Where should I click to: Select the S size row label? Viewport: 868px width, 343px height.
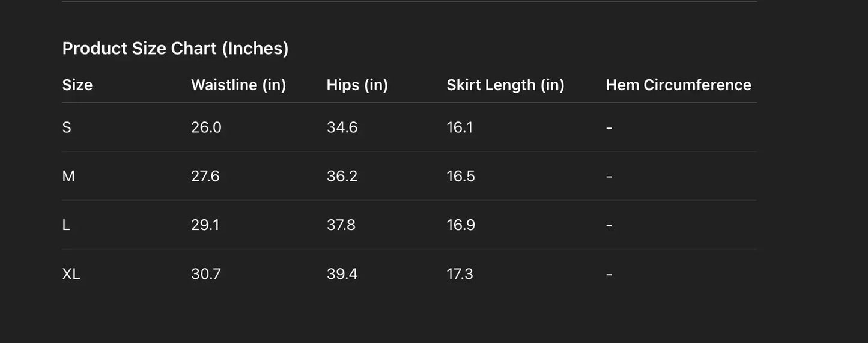coord(67,127)
